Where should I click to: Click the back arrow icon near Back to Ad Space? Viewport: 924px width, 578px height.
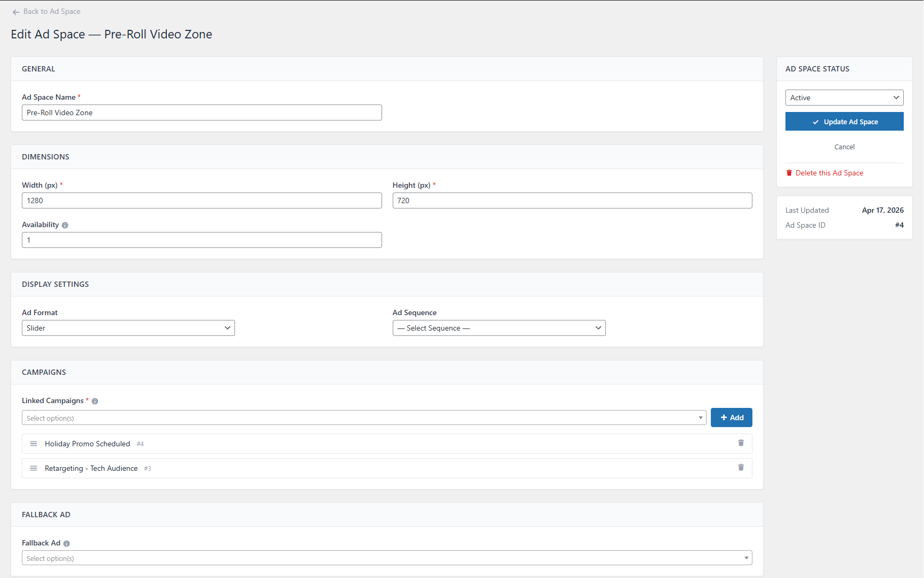click(16, 12)
